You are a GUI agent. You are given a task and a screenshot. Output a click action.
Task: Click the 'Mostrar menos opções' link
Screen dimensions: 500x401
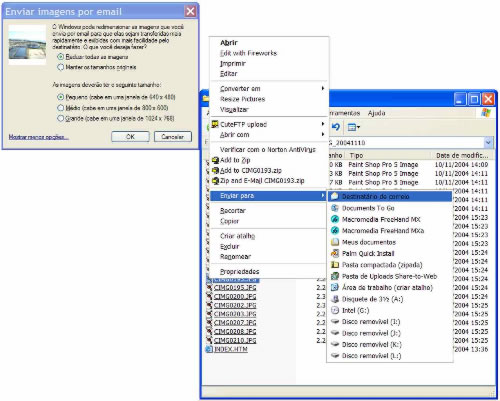tap(39, 137)
